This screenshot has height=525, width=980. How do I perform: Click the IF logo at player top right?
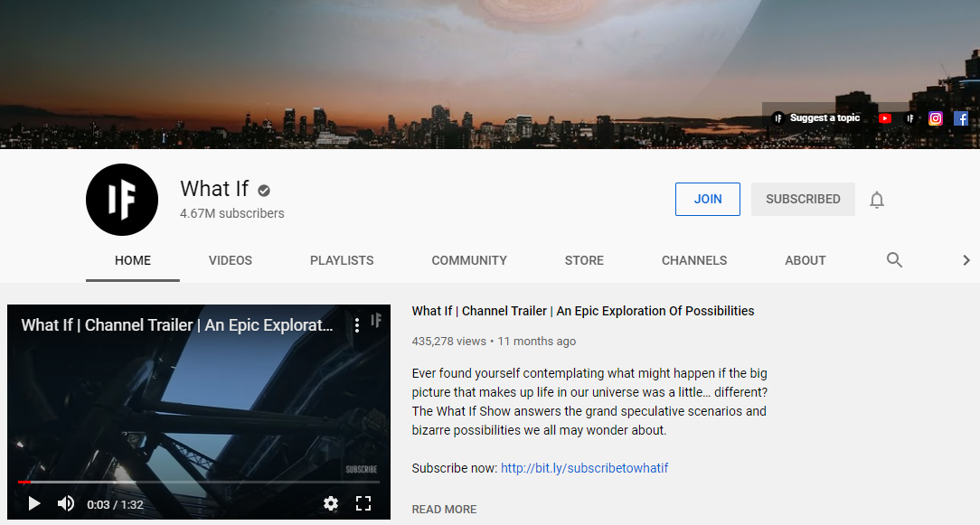coord(375,321)
